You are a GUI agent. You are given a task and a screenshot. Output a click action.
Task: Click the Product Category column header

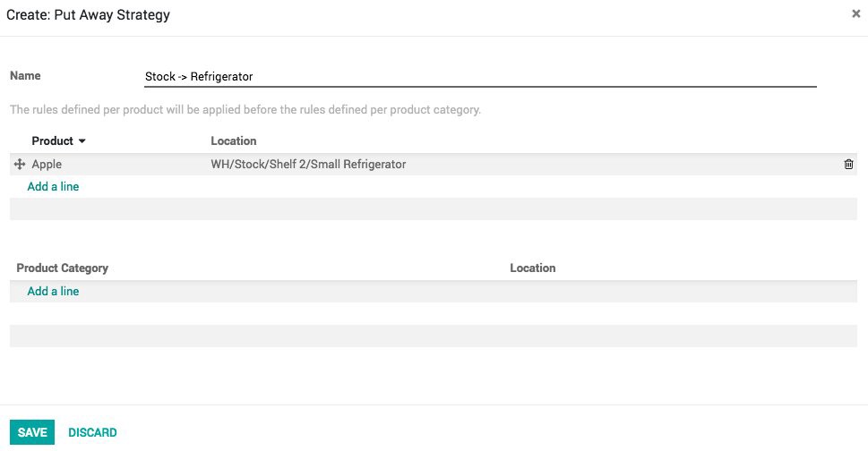pyautogui.click(x=62, y=268)
